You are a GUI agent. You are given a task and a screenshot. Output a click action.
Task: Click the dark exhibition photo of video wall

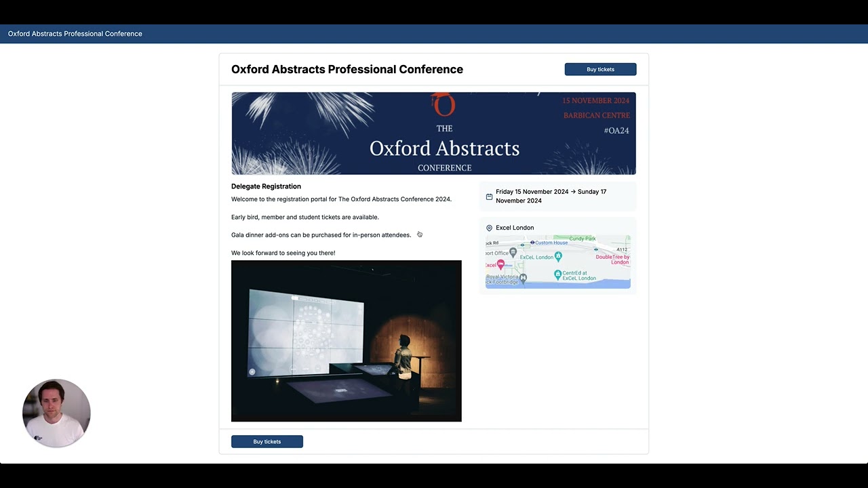point(346,341)
